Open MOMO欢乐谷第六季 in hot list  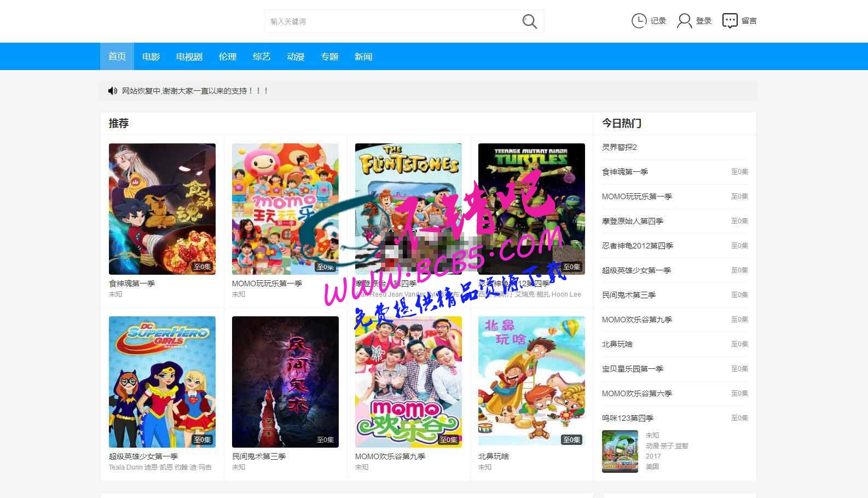click(x=637, y=393)
